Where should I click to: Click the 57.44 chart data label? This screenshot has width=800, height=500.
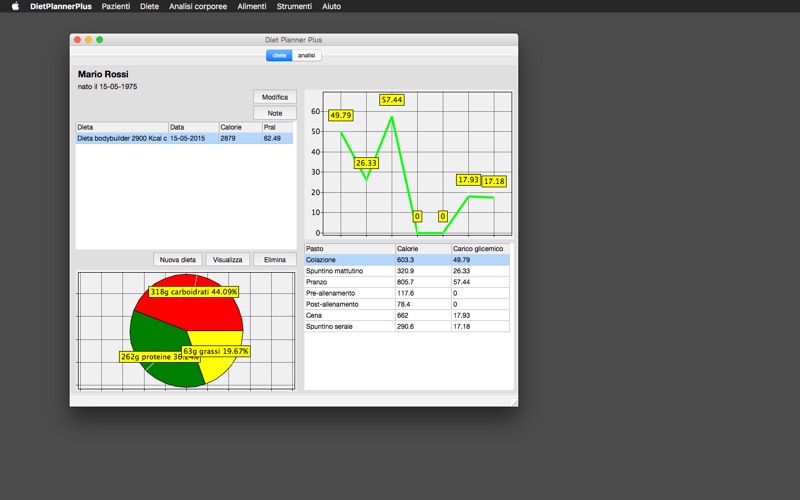tap(392, 100)
